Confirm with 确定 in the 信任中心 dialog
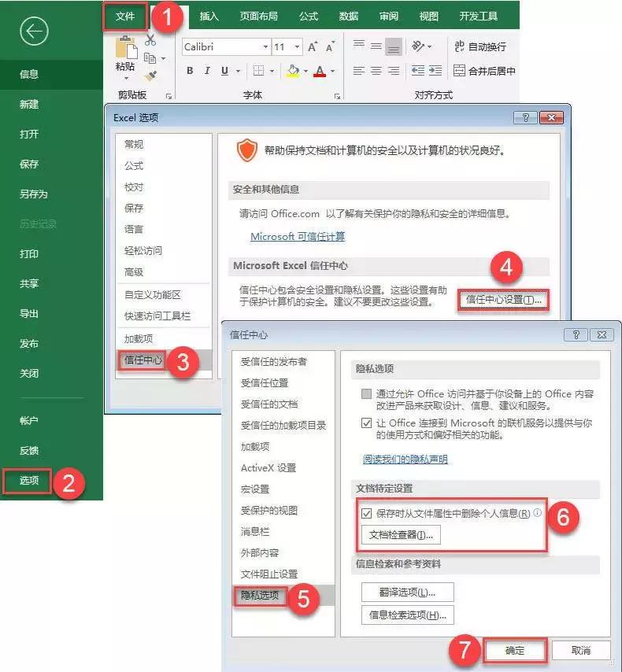The height and width of the screenshot is (672, 622). click(x=515, y=651)
